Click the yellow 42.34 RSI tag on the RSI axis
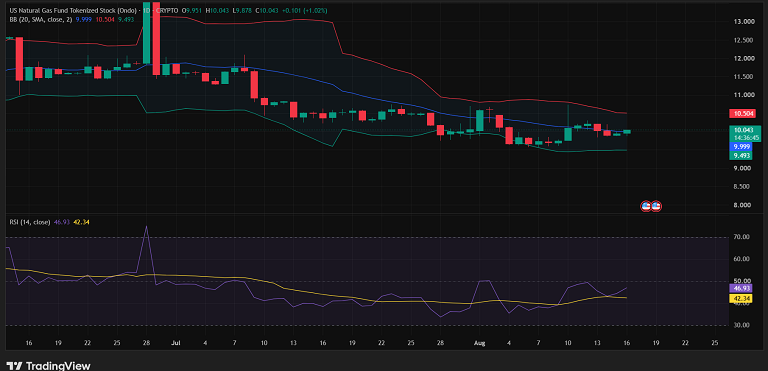Image resolution: width=768 pixels, height=371 pixels. (x=740, y=298)
